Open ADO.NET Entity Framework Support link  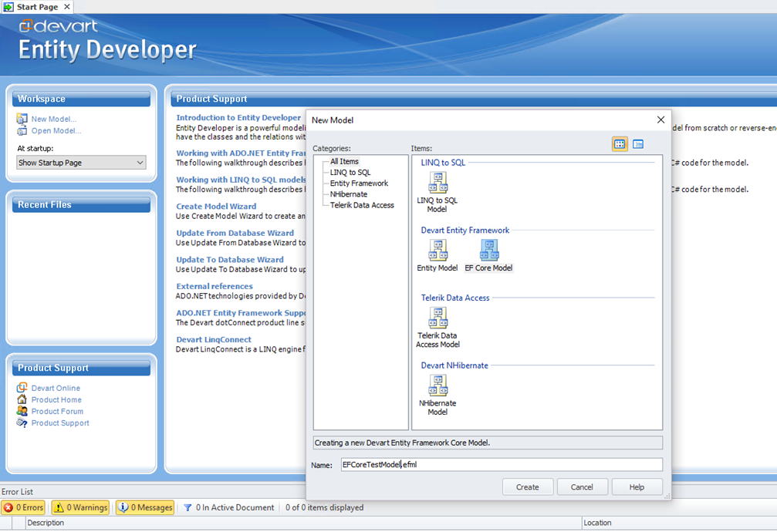point(241,313)
